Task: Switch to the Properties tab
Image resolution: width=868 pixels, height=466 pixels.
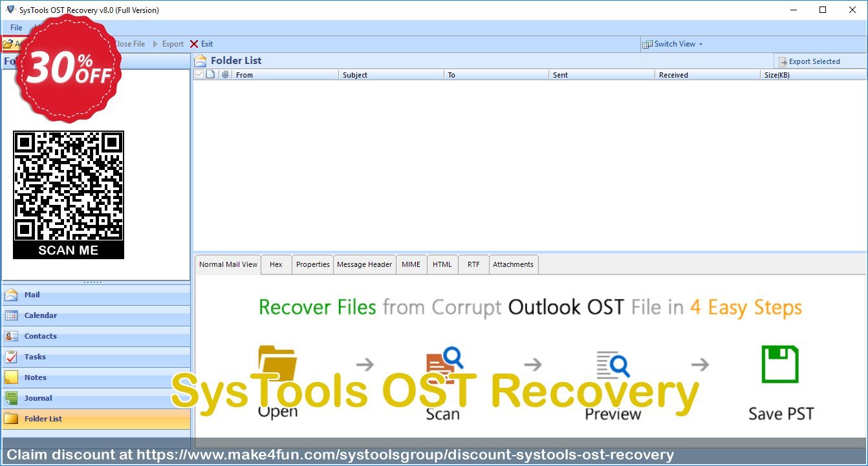Action: 313,264
